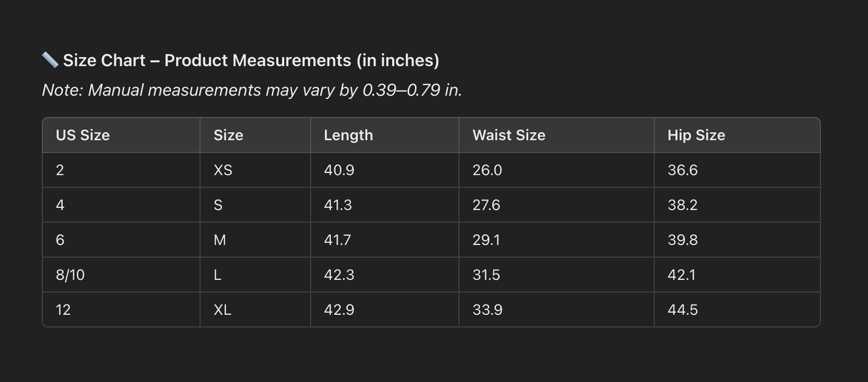868x382 pixels.
Task: Select waist value 31.5 cell
Action: pos(486,275)
